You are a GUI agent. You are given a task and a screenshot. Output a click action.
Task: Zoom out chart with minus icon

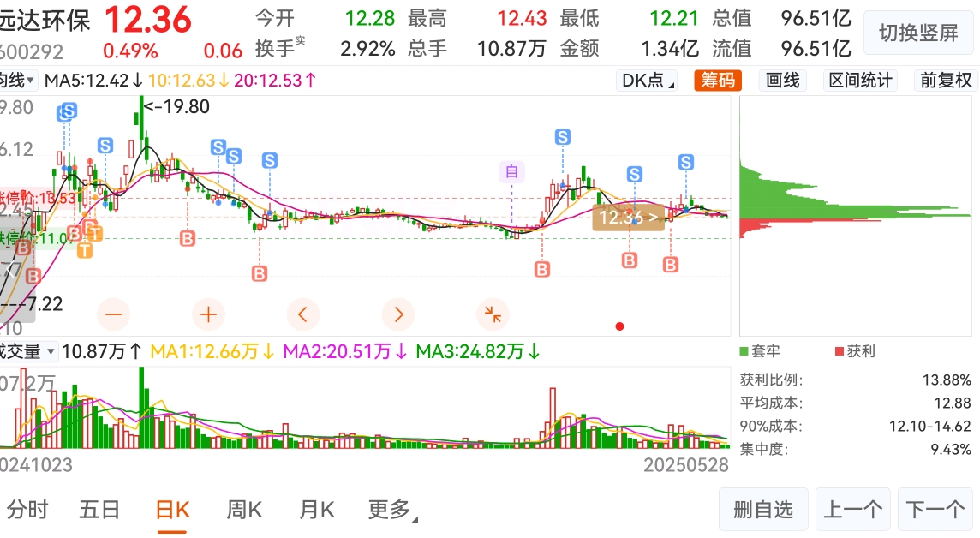point(113,314)
